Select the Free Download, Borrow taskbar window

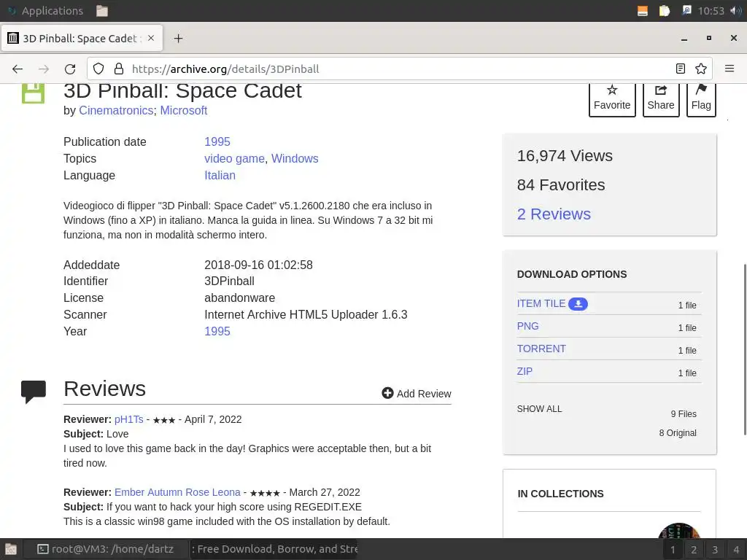click(274, 549)
